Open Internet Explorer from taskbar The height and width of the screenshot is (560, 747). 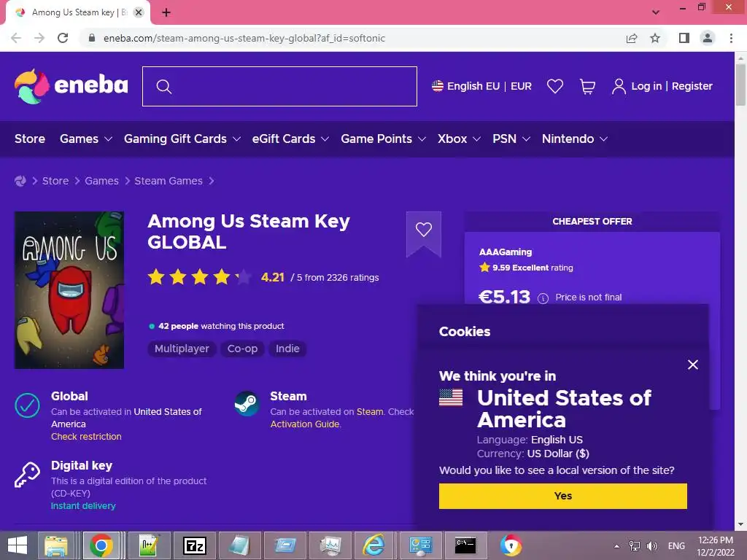(x=373, y=545)
